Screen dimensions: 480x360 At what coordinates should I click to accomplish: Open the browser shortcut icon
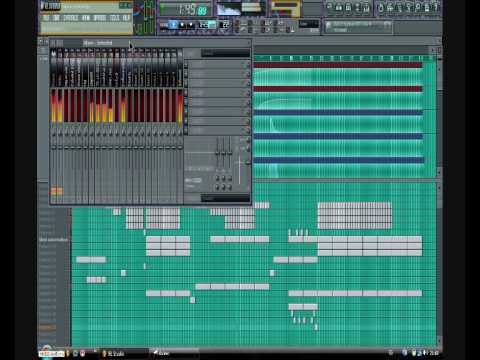point(357,7)
